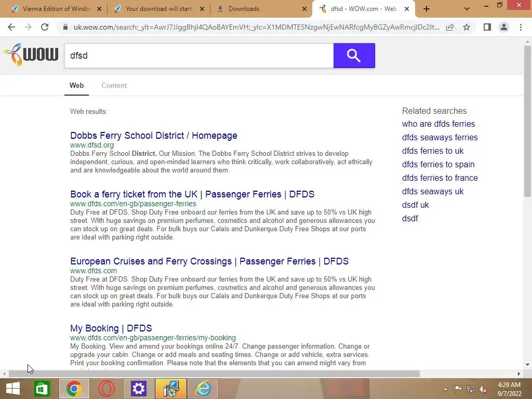Open Internet Explorer from taskbar
This screenshot has height=399, width=532.
click(x=203, y=389)
